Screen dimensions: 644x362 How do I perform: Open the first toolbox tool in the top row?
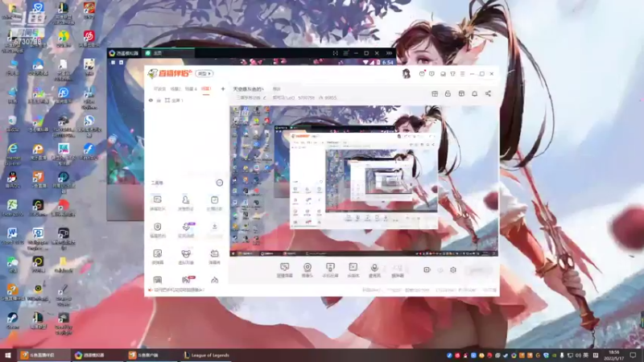(157, 204)
